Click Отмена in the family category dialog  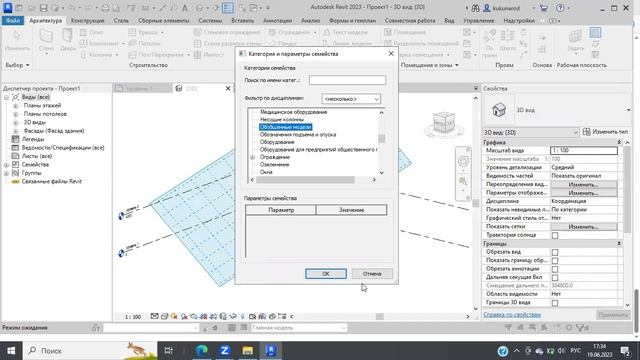(x=372, y=273)
